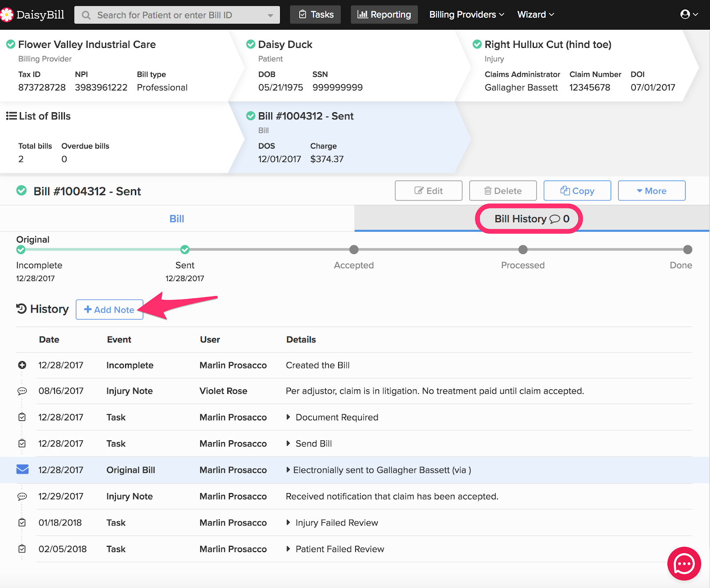
Task: Open the Right Hullux Cut injury
Action: (548, 44)
